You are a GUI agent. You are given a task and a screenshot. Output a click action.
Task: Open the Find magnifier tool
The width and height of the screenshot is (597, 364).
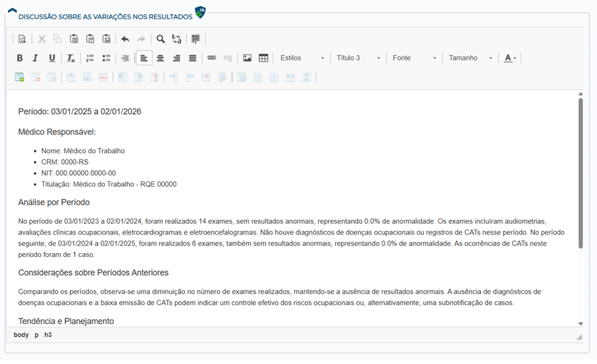coord(161,39)
